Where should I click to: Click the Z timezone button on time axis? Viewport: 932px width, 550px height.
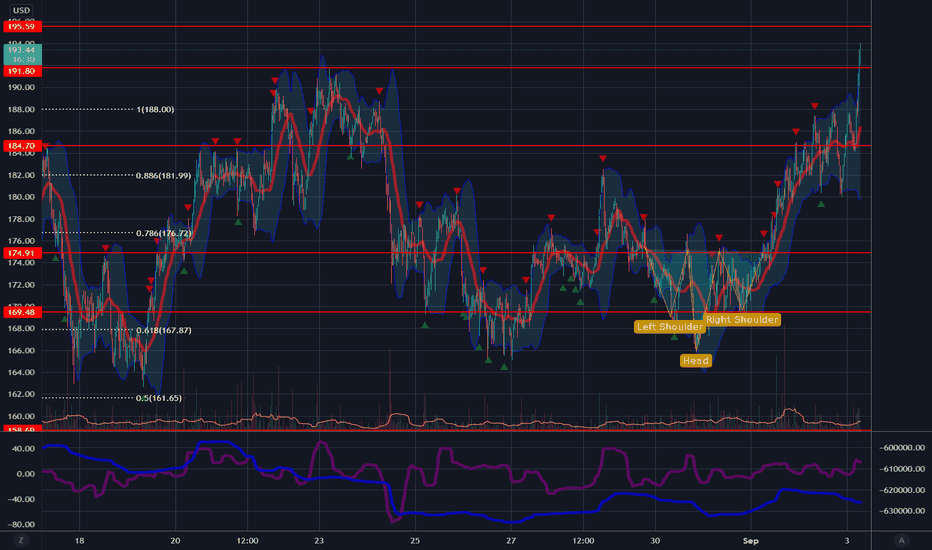coord(21,540)
